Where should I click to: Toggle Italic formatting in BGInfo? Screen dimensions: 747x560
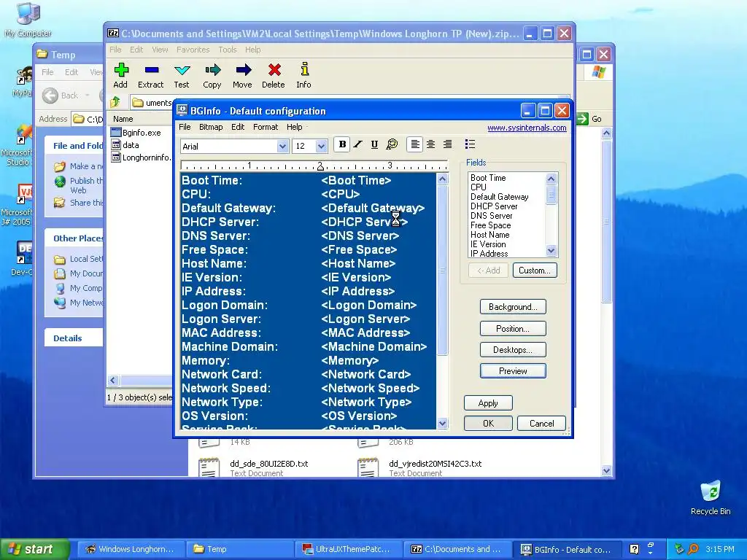358,144
